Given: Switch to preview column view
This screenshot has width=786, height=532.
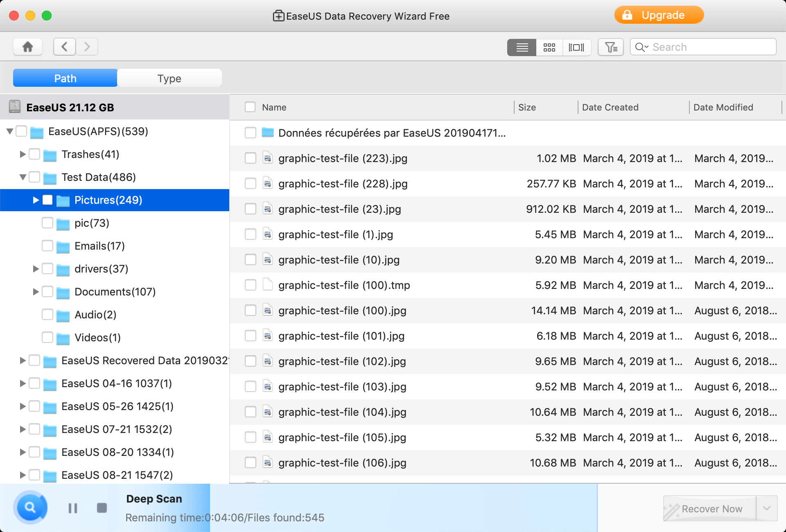Looking at the screenshot, I should tap(577, 47).
